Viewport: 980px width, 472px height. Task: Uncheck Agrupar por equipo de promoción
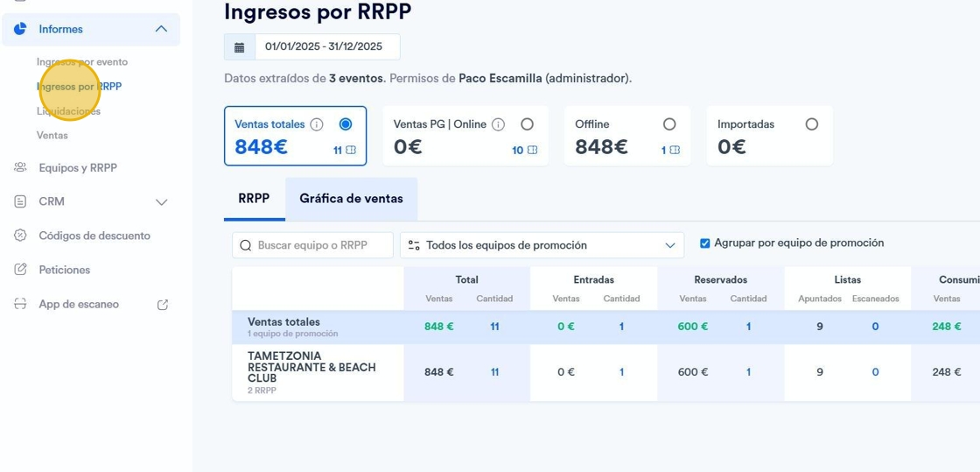[705, 243]
